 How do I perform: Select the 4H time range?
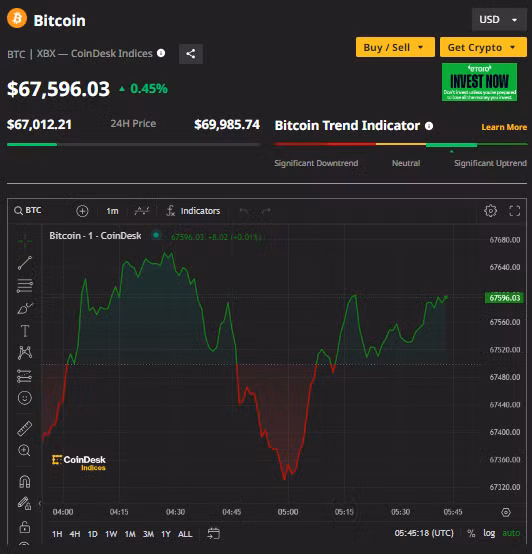[x=75, y=534]
